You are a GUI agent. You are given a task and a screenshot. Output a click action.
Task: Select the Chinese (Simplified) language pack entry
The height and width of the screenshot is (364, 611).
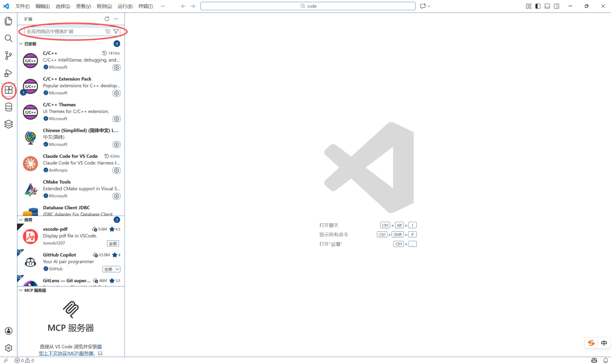(71, 137)
